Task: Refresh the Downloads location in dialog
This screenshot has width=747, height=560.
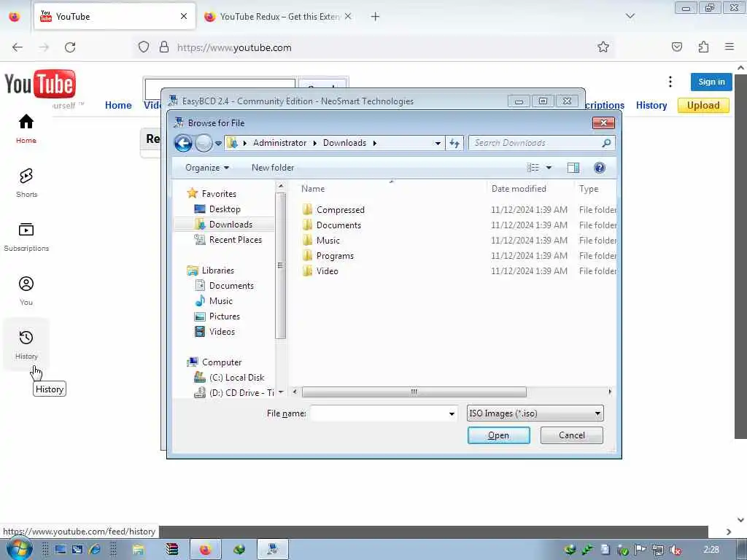Action: tap(454, 143)
